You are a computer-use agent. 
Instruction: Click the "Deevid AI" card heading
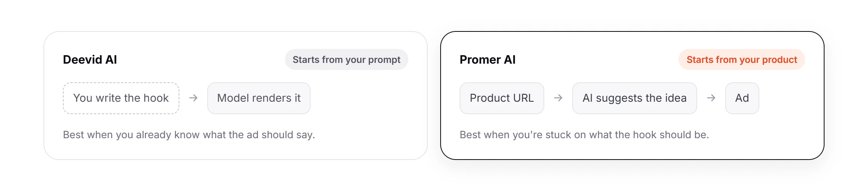tap(90, 59)
